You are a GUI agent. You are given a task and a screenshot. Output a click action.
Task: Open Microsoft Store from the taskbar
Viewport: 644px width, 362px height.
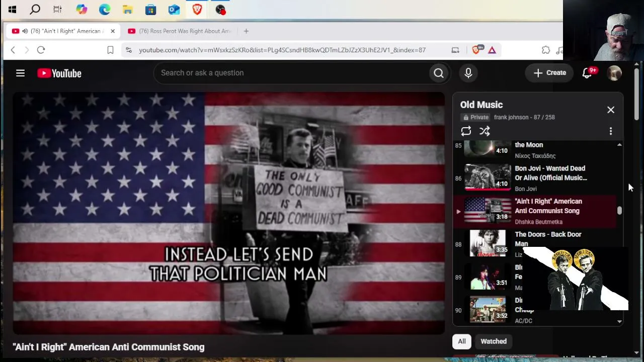pyautogui.click(x=150, y=9)
